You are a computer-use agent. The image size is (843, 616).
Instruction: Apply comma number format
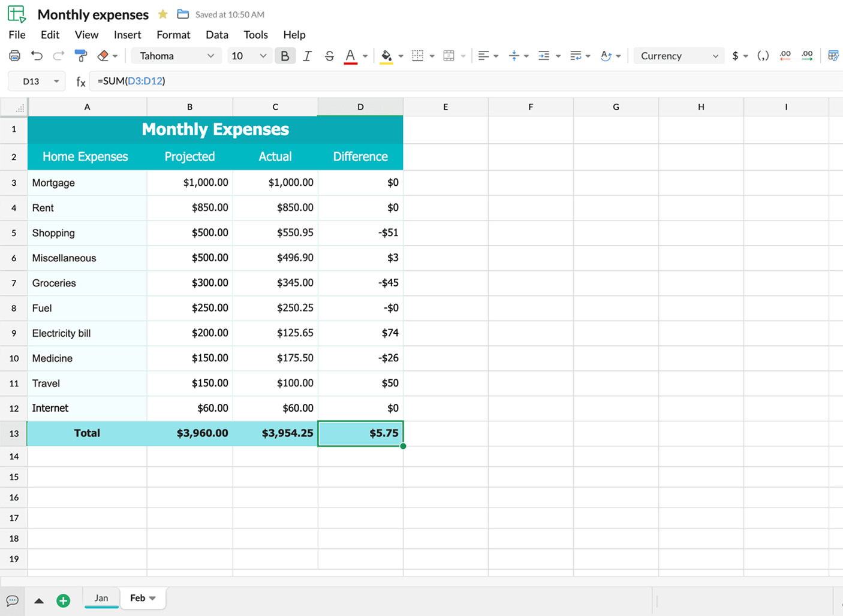(763, 55)
